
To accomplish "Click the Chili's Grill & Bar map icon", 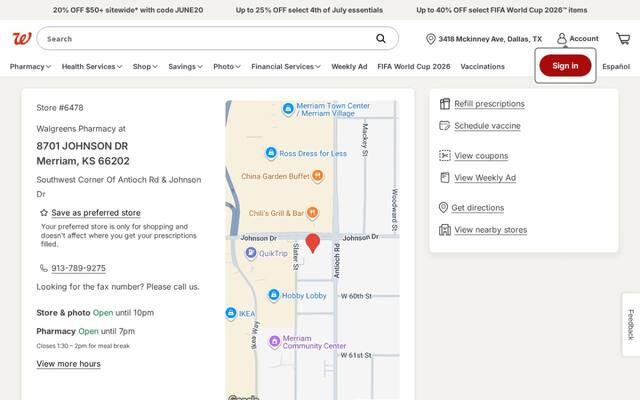I will click(x=312, y=212).
